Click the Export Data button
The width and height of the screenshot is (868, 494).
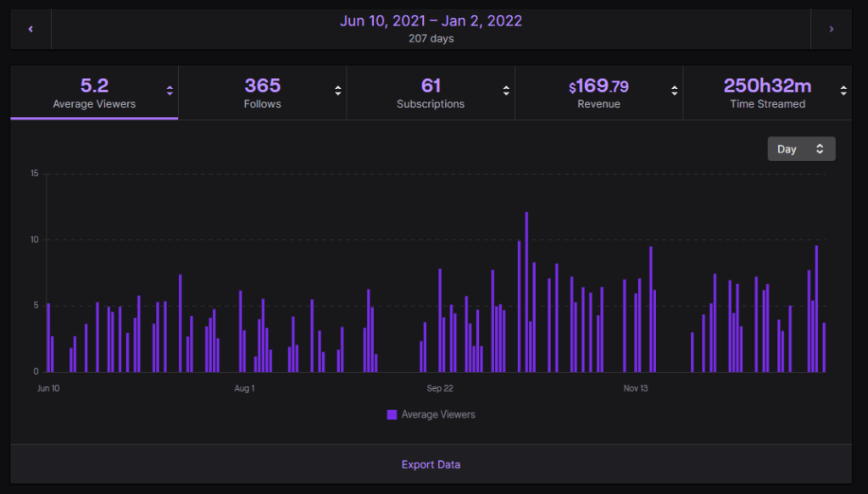click(x=431, y=464)
